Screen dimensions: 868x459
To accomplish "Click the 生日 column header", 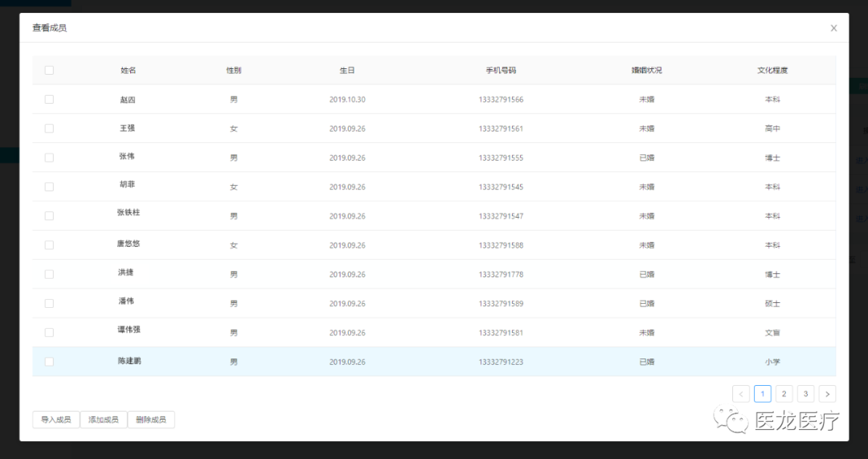I will click(x=347, y=70).
